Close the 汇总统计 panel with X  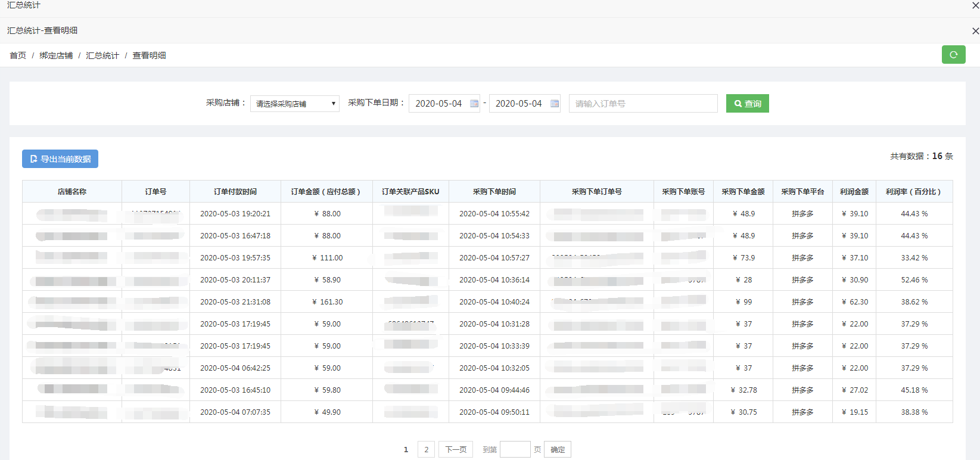[x=975, y=5]
